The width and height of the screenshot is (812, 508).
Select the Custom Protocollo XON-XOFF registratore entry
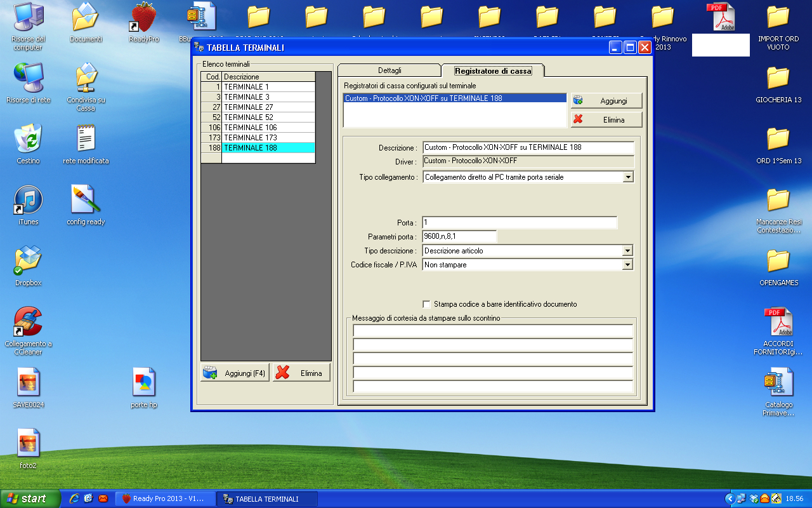click(455, 98)
